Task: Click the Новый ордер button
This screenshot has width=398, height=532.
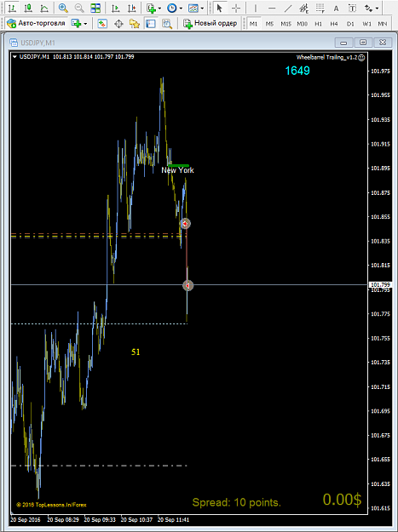Action: (210, 23)
